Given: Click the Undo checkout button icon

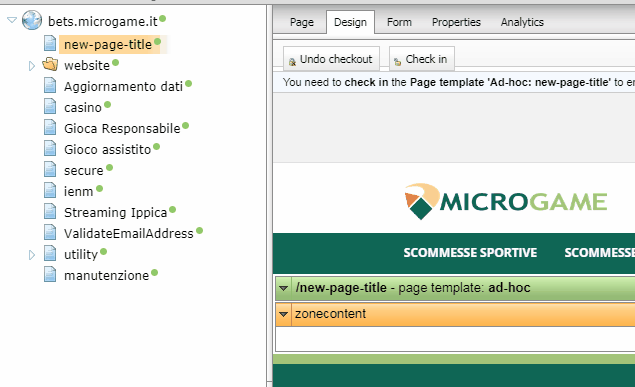Looking at the screenshot, I should tap(292, 62).
